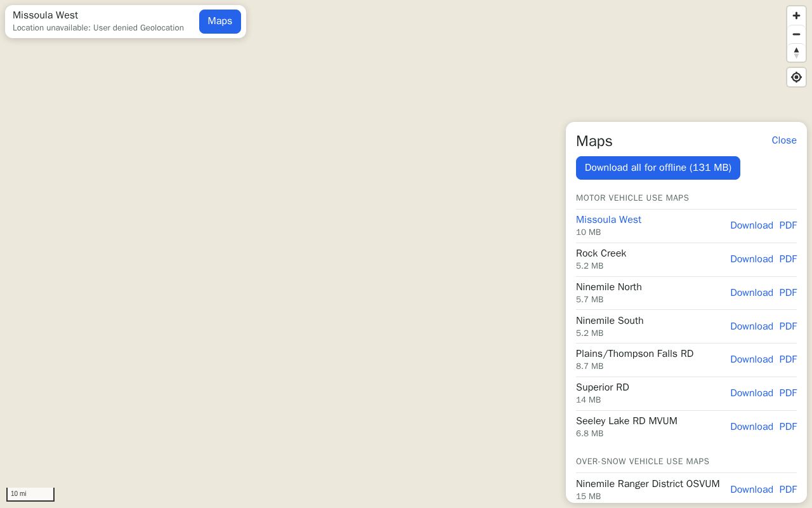Viewport: 812px width, 508px height.
Task: Open the Ninemile Ranger District OSVUM PDF
Action: (788, 490)
